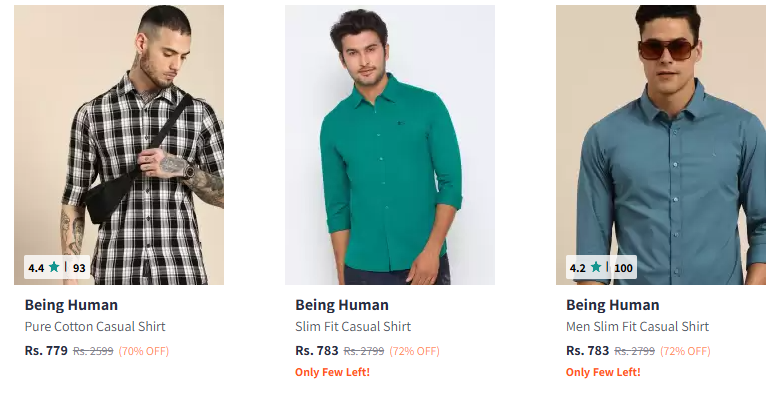Click the 4.2 star rating badge
The width and height of the screenshot is (776, 394).
point(586,268)
